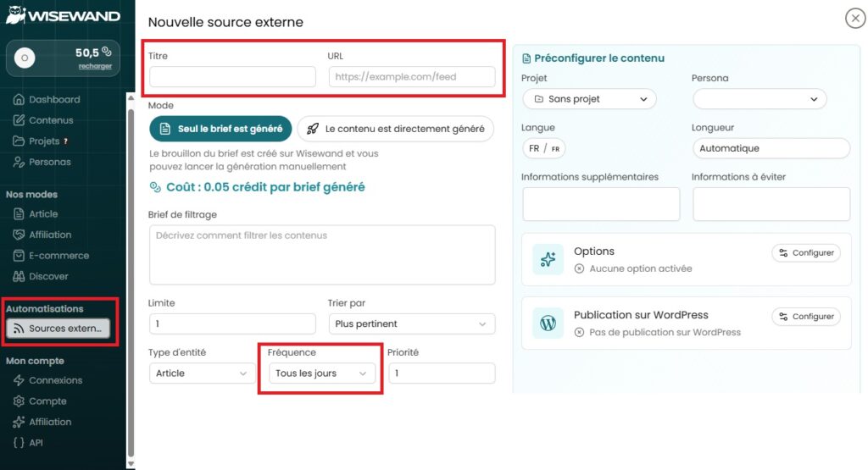Open Affiliation under Mon compte

42,422
